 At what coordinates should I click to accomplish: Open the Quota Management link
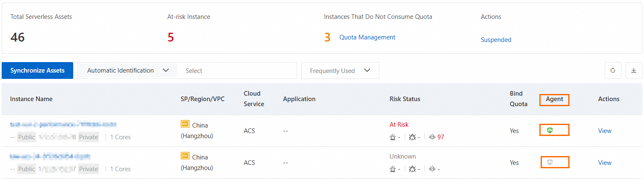tap(367, 37)
